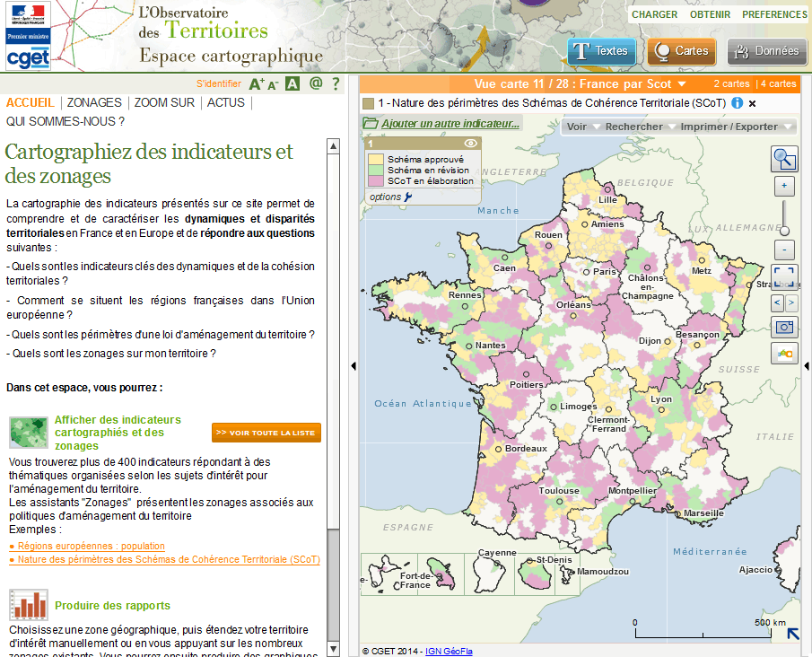Zoom out with the minus button

[x=784, y=250]
